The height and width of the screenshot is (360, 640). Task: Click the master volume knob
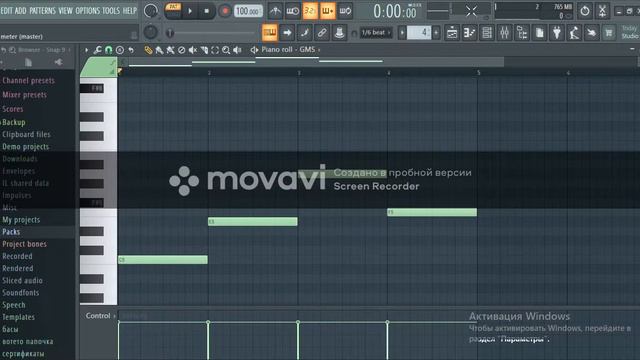tap(151, 11)
